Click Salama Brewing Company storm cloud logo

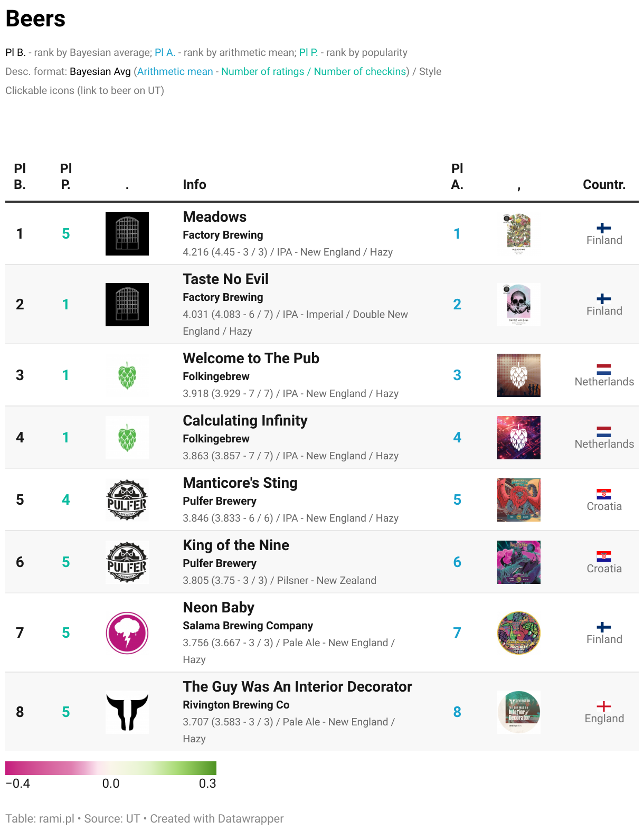tap(127, 633)
